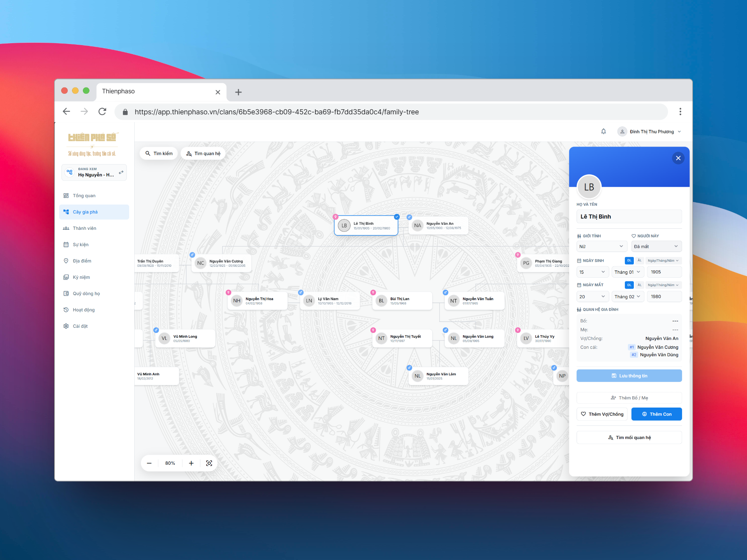
Task: Click the 80% zoom level indicator
Action: tap(170, 463)
